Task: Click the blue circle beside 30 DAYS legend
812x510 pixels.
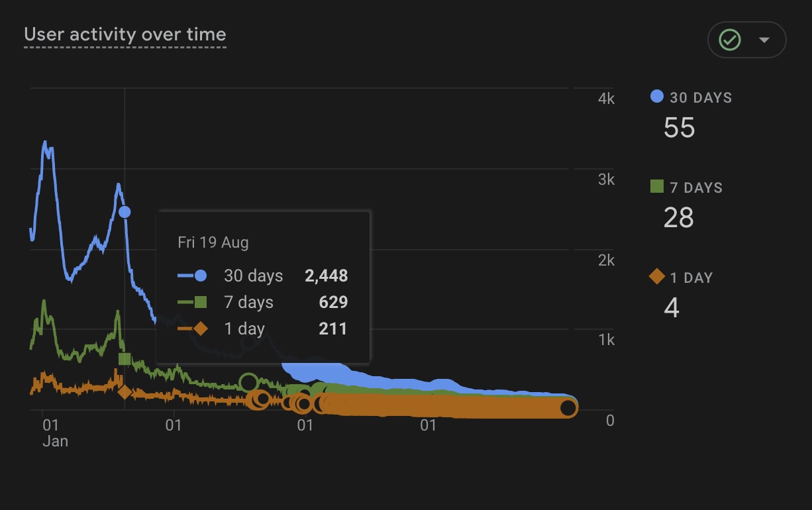Action: pyautogui.click(x=656, y=97)
